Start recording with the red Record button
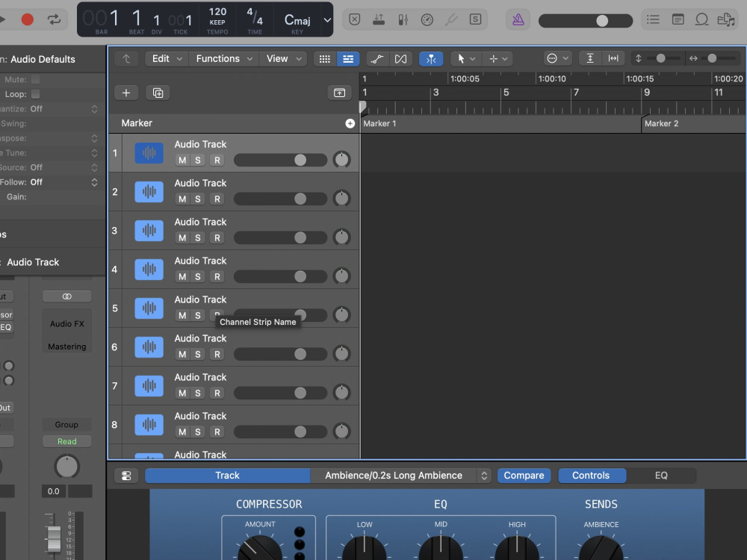Screen dimensions: 747x560 tap(28, 19)
